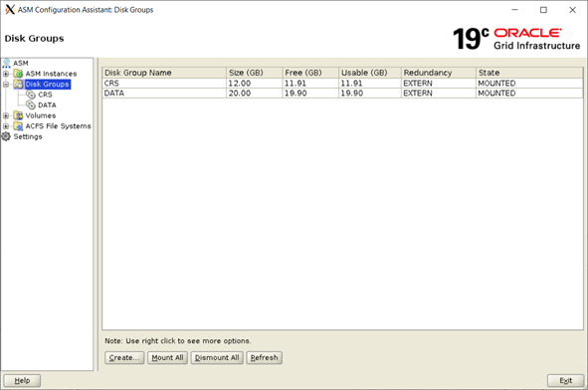The width and height of the screenshot is (588, 390).
Task: Click the ASM Instances folder icon
Action: tap(18, 74)
